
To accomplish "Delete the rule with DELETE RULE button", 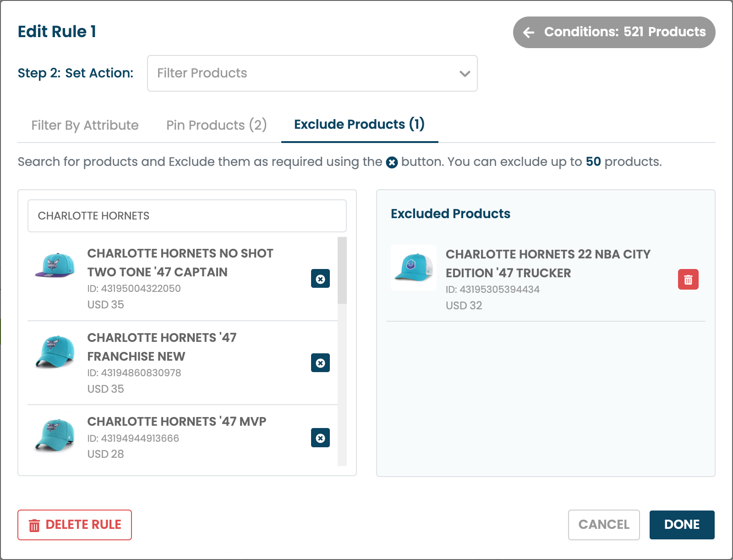I will click(x=75, y=525).
